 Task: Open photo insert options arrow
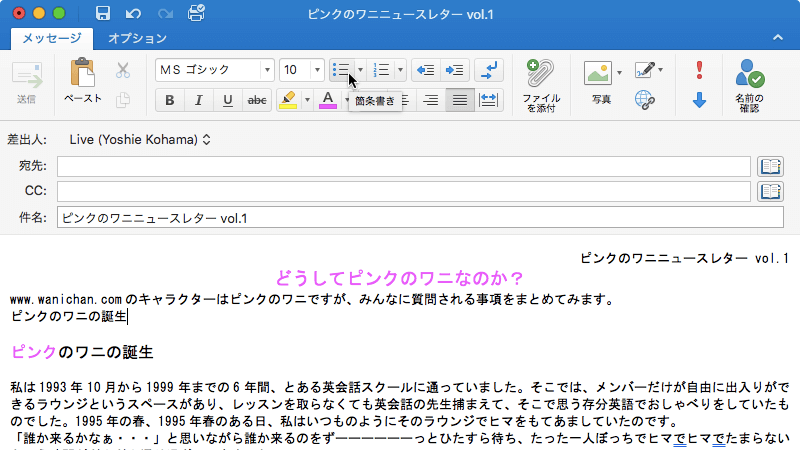619,73
